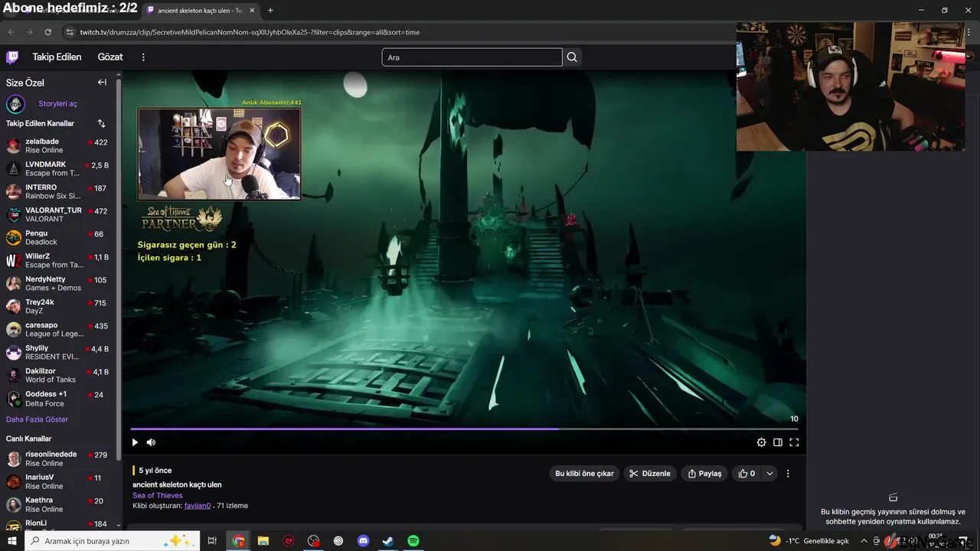Toggle theatre mode on the player
Image resolution: width=980 pixels, height=551 pixels.
click(x=777, y=442)
